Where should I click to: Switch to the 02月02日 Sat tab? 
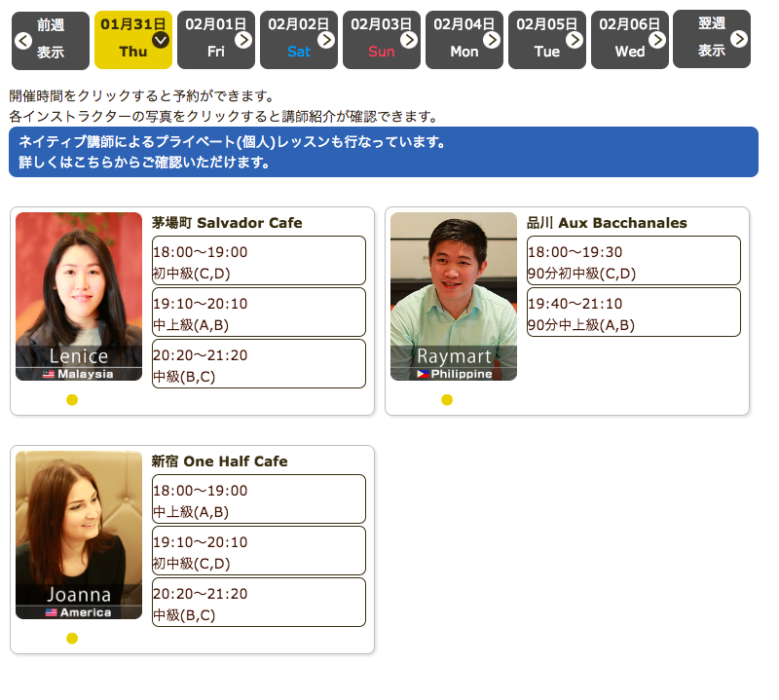coord(298,40)
